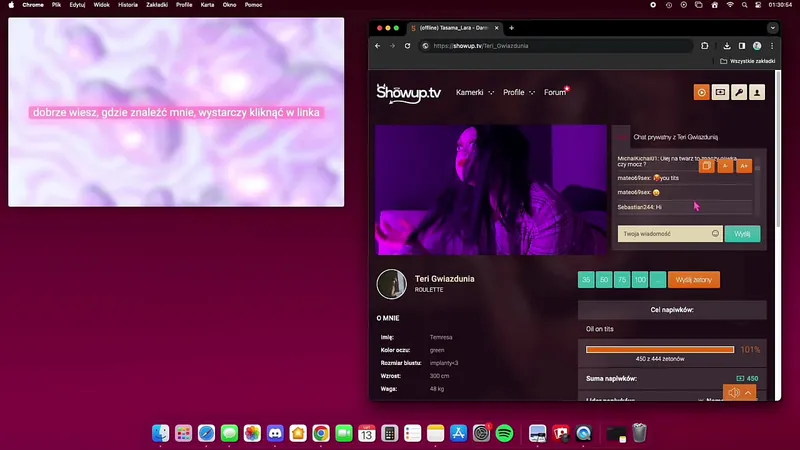Viewport: 800px width, 450px height.
Task: Click the key login icon in Showup header
Action: pyautogui.click(x=739, y=92)
